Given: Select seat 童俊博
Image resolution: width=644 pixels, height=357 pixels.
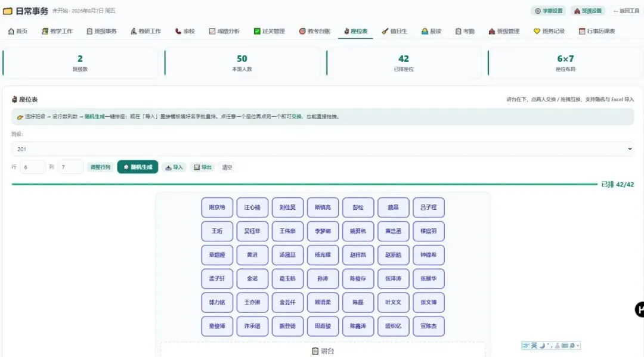Looking at the screenshot, I should 217,326.
